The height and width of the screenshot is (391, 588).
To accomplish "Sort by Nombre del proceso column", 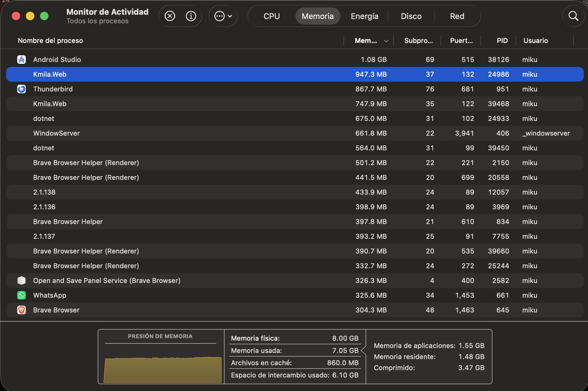I will coord(50,41).
